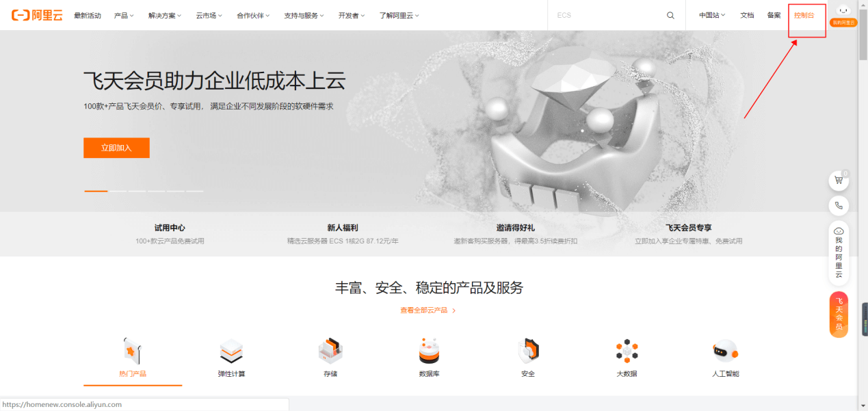Open the 试用中心 entry

(170, 233)
